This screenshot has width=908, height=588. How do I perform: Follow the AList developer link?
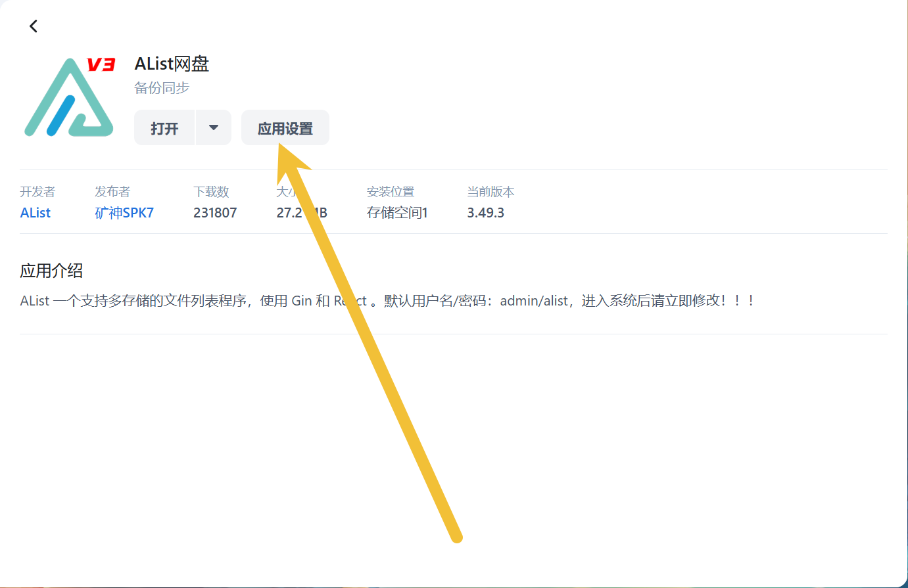(36, 213)
